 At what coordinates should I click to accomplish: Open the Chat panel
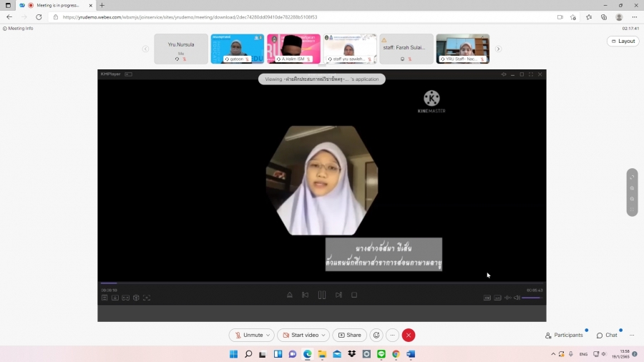point(607,335)
